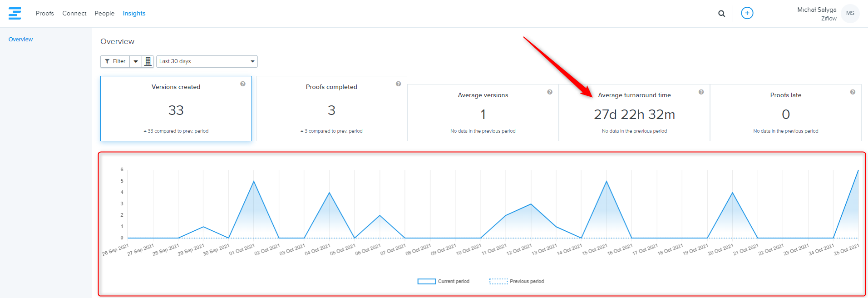Open the People menu item
This screenshot has height=298, width=868.
click(104, 14)
